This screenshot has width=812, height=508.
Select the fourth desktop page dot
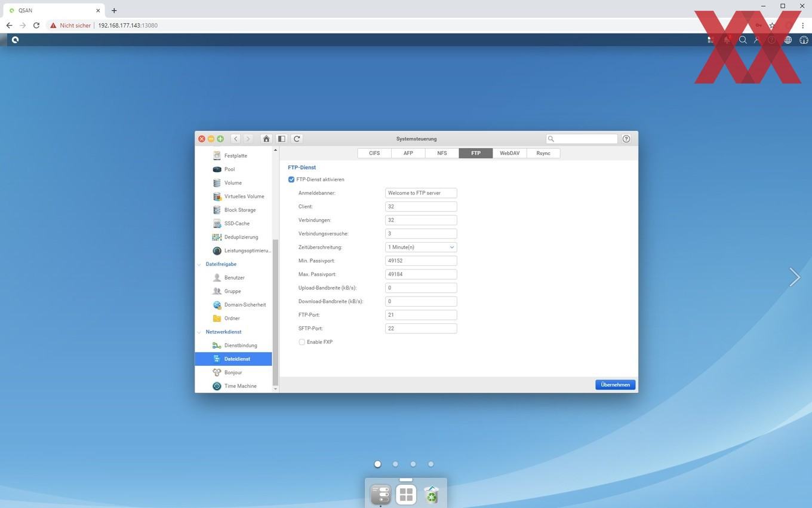(x=430, y=464)
